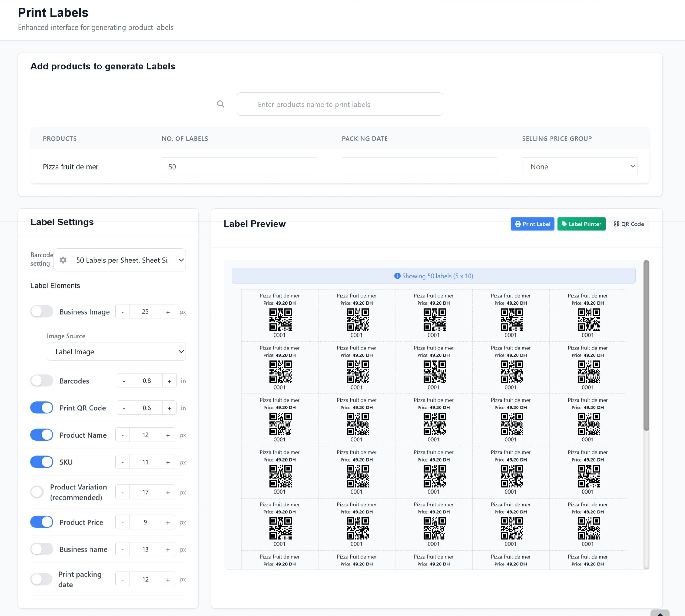The image size is (685, 616).
Task: Open the Image Source dropdown
Action: pyautogui.click(x=116, y=352)
